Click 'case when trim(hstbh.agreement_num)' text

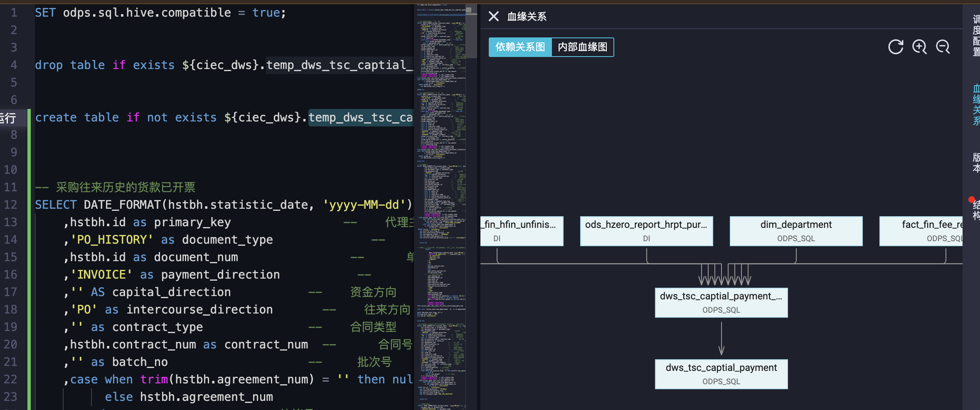[x=192, y=379]
